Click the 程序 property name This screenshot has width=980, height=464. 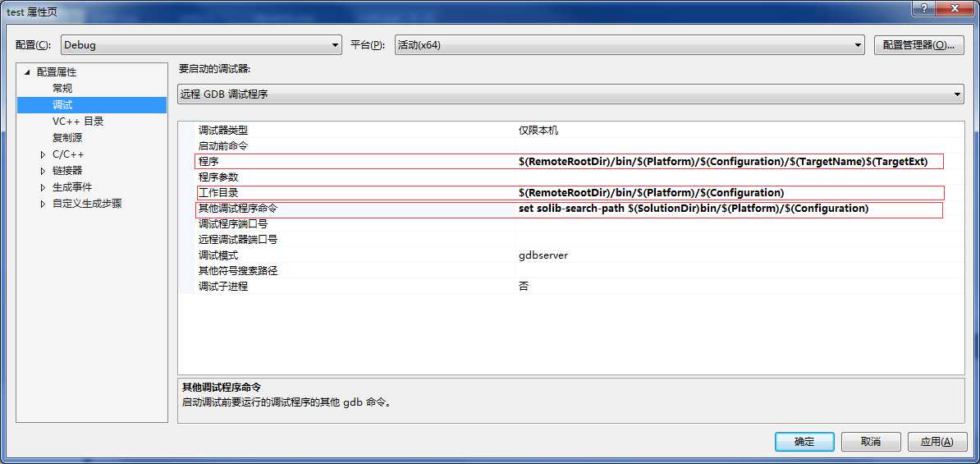pos(208,161)
